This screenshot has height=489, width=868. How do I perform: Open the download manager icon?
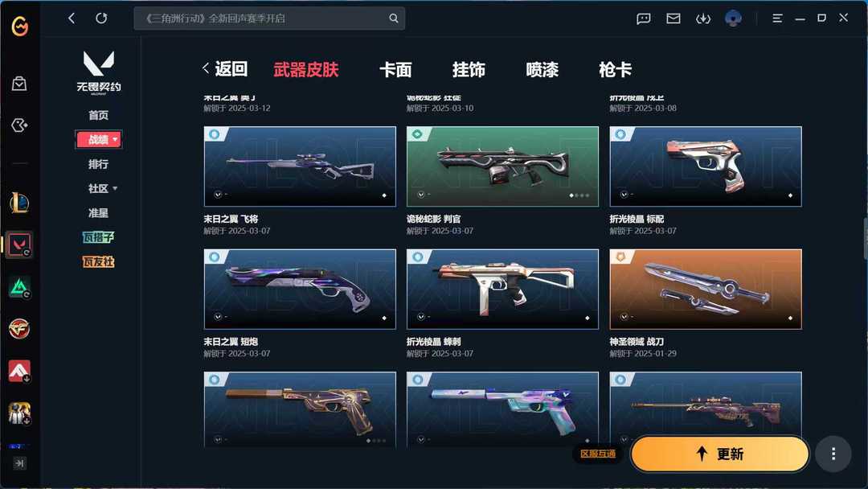pyautogui.click(x=703, y=18)
